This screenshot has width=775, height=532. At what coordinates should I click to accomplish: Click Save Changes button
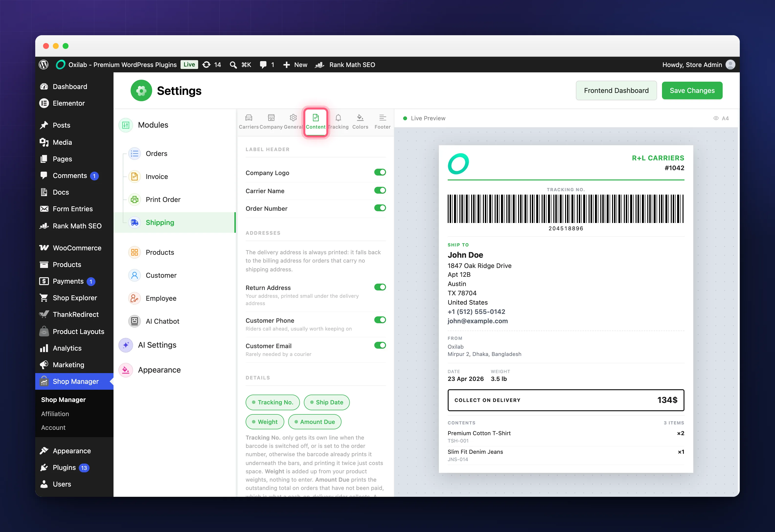pyautogui.click(x=692, y=91)
